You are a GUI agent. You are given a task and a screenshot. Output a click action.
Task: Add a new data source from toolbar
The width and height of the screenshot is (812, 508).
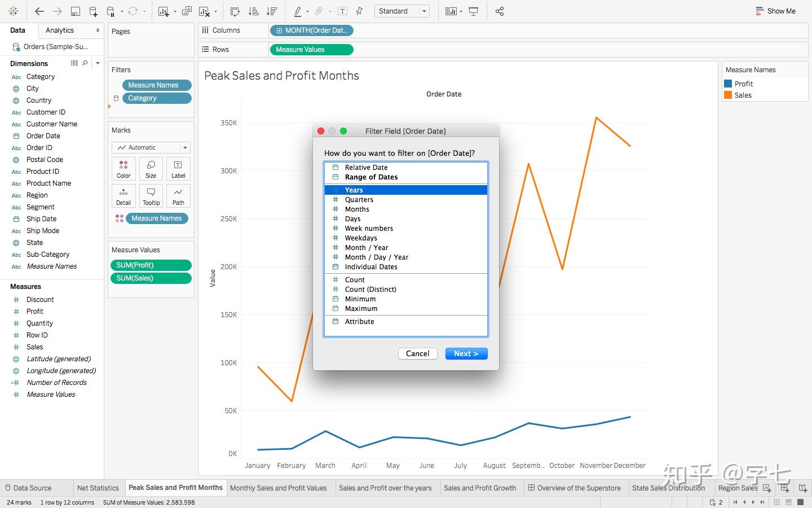tap(93, 11)
